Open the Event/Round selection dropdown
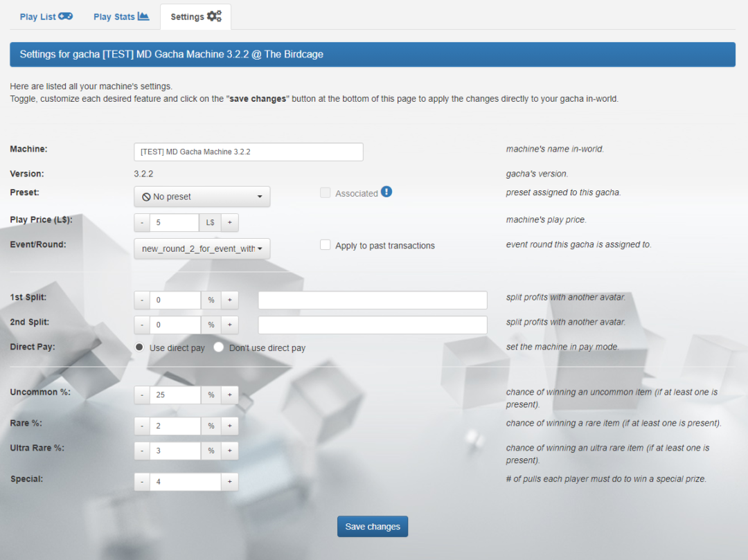 (x=202, y=249)
